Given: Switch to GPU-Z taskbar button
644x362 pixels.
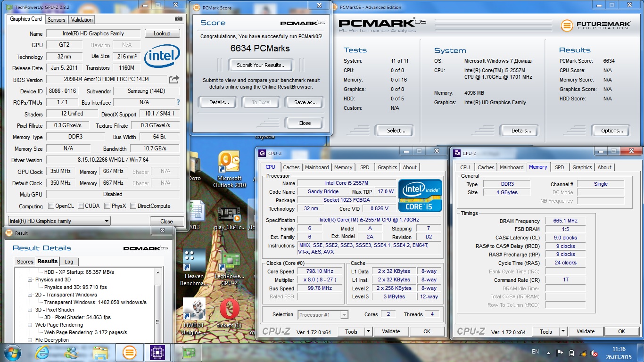Looking at the screenshot, I should [x=188, y=353].
